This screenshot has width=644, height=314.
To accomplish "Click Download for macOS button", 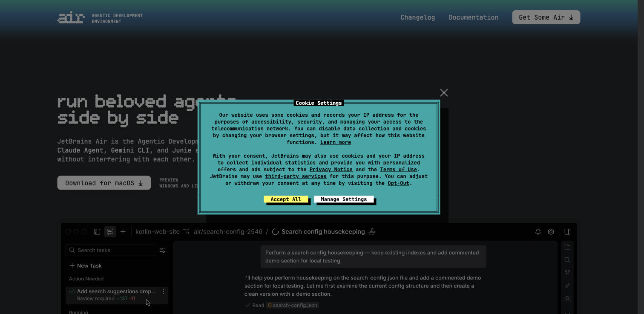I will click(x=104, y=183).
